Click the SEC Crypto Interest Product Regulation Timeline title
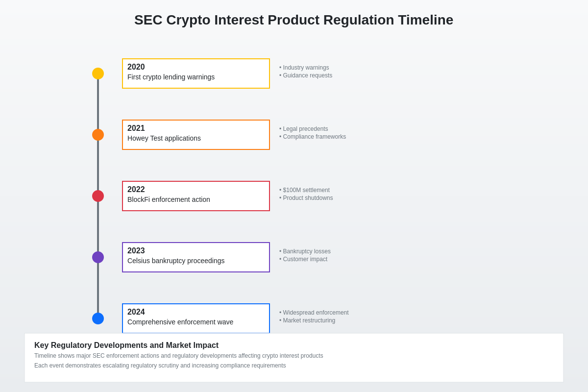 tap(294, 20)
